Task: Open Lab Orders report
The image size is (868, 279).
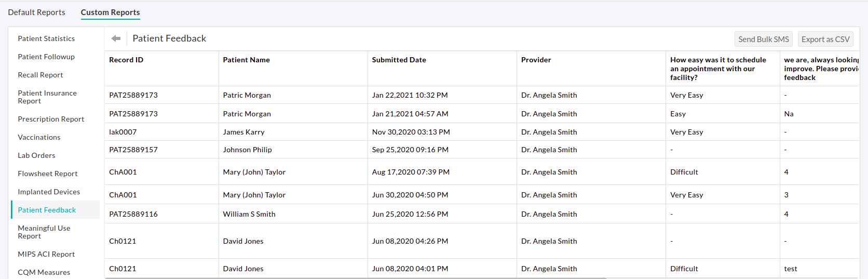Action: coord(36,155)
